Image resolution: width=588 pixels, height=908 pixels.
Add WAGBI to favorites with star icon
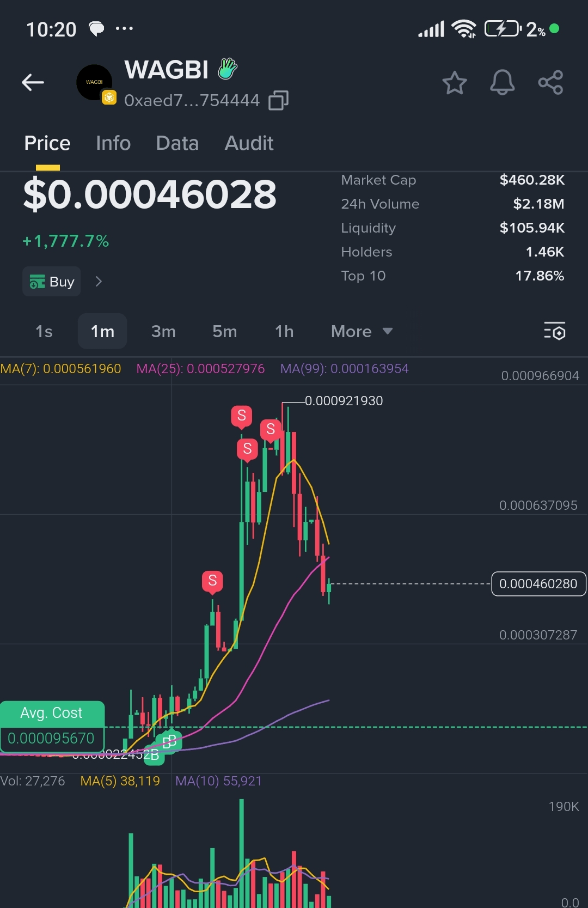tap(454, 83)
